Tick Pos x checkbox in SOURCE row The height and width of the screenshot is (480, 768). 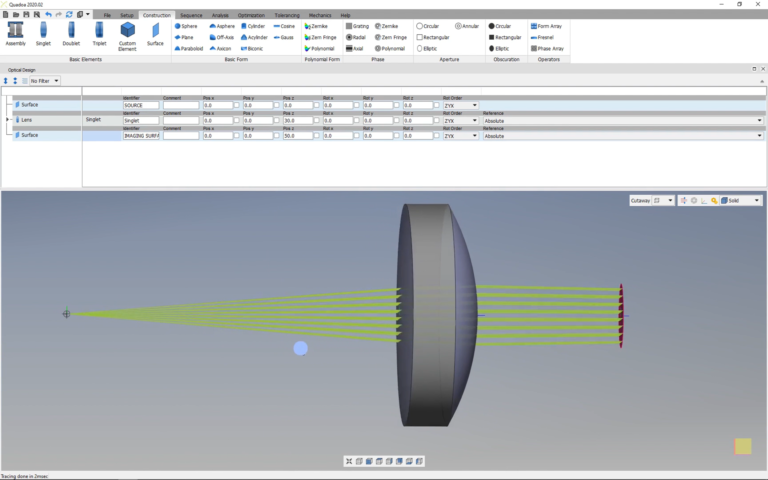point(237,105)
